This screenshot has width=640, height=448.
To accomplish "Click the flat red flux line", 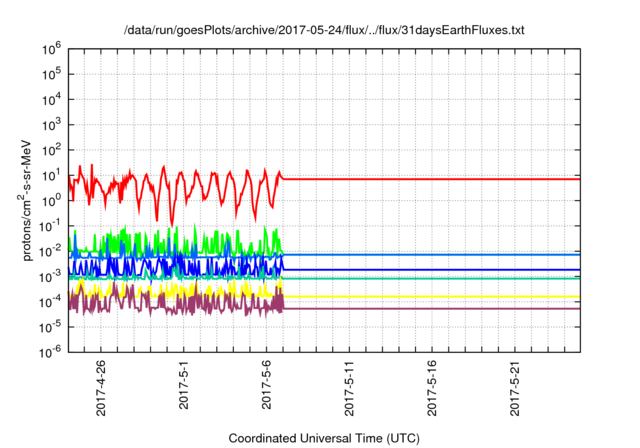I will (x=431, y=179).
